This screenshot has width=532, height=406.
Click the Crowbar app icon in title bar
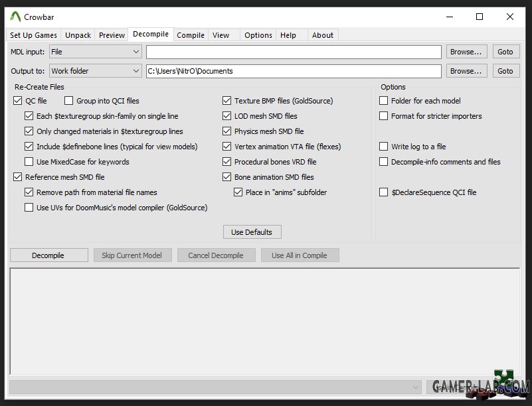coord(15,17)
